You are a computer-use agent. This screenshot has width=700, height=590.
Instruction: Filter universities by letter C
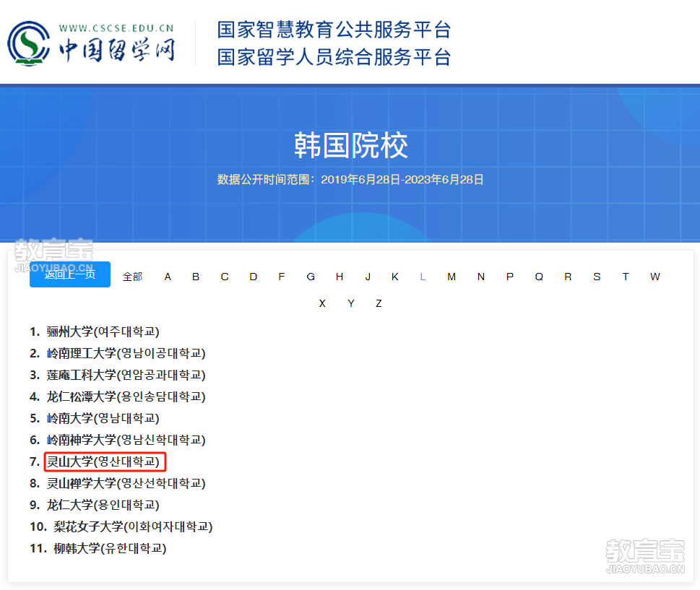tap(225, 277)
